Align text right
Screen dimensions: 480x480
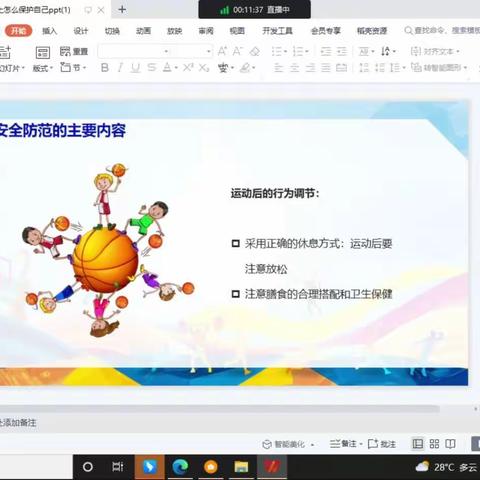[x=310, y=68]
